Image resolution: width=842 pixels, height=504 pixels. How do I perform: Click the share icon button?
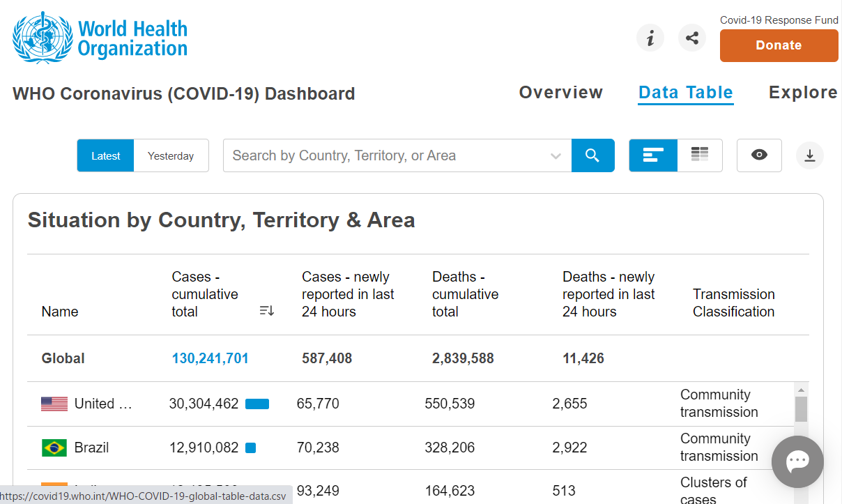tap(692, 38)
